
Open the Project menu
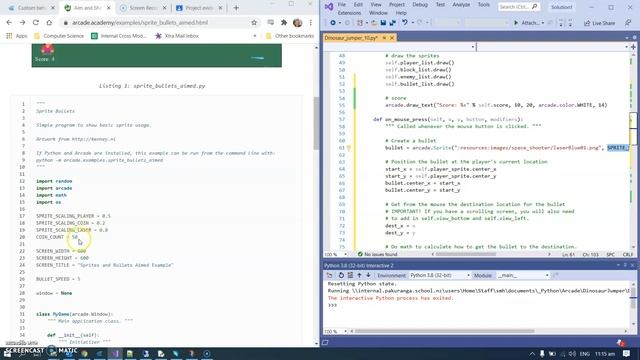[397, 5]
